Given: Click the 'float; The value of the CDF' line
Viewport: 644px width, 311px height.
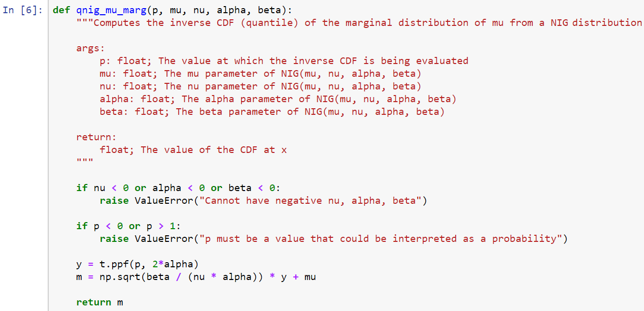Looking at the screenshot, I should click(193, 150).
